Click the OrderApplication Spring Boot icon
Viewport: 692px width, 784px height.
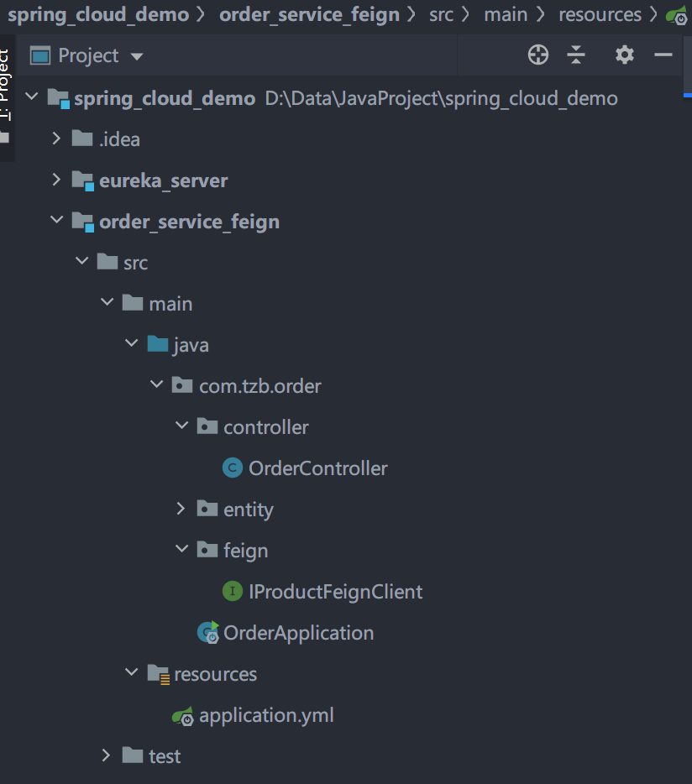207,633
